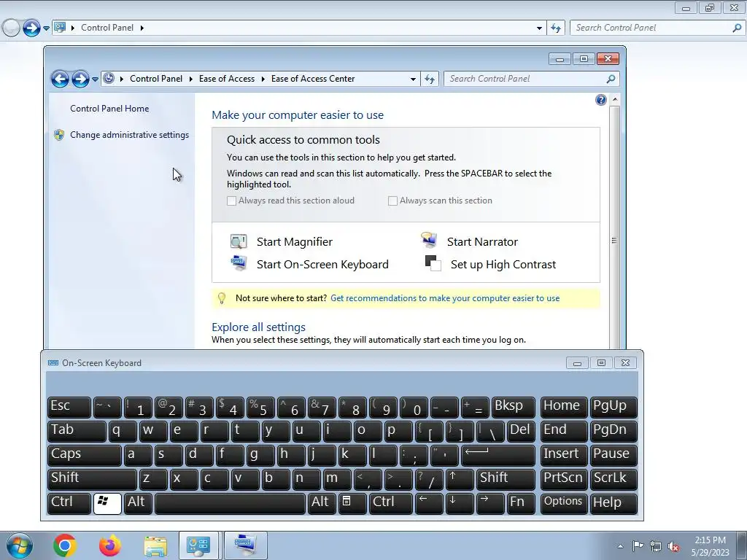Image resolution: width=747 pixels, height=560 pixels.
Task: Toggle the left Shift key on keyboard
Action: tap(92, 479)
